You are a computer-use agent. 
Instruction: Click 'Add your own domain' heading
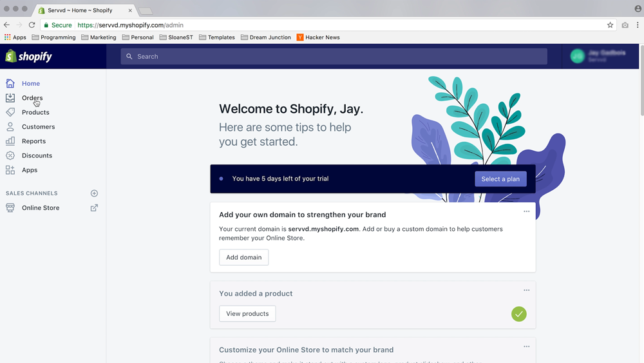click(x=302, y=215)
